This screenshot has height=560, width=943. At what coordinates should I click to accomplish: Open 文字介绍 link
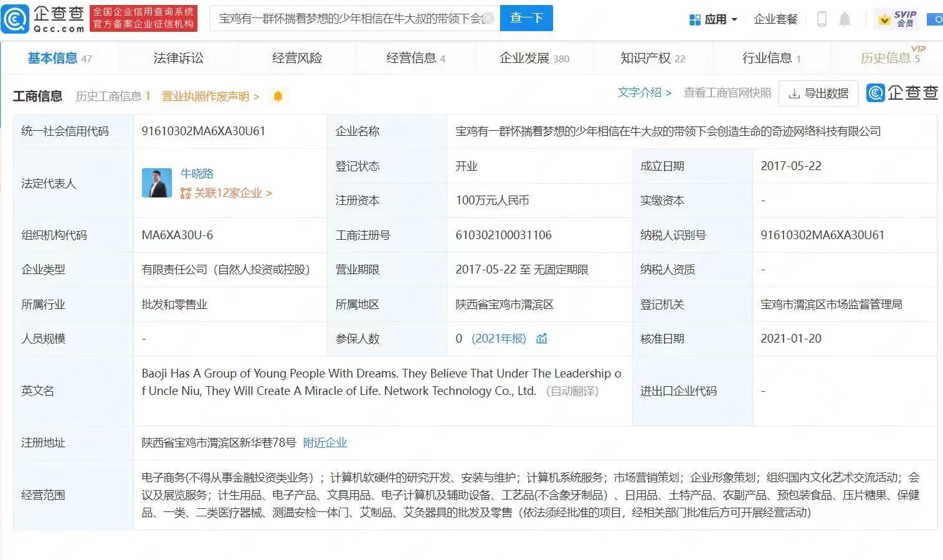tap(645, 93)
